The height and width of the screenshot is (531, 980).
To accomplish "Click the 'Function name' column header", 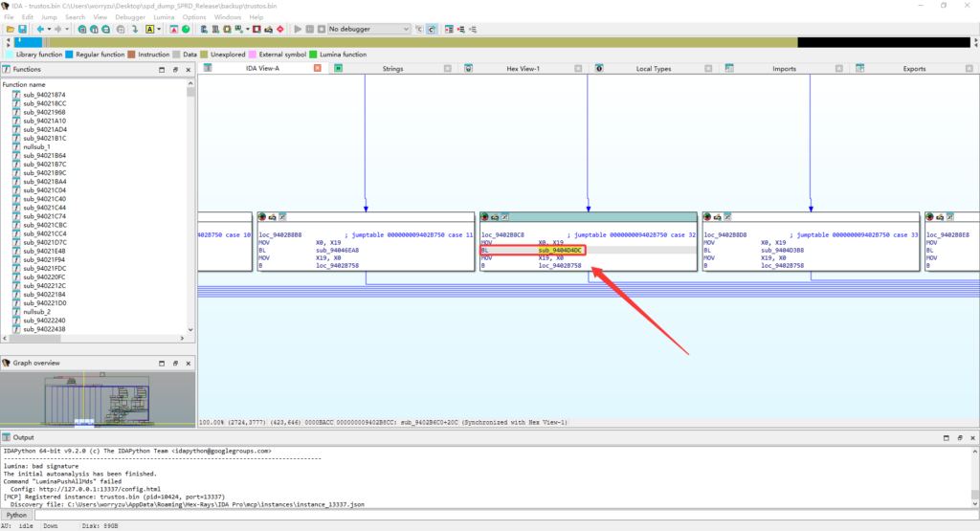I will (x=24, y=84).
